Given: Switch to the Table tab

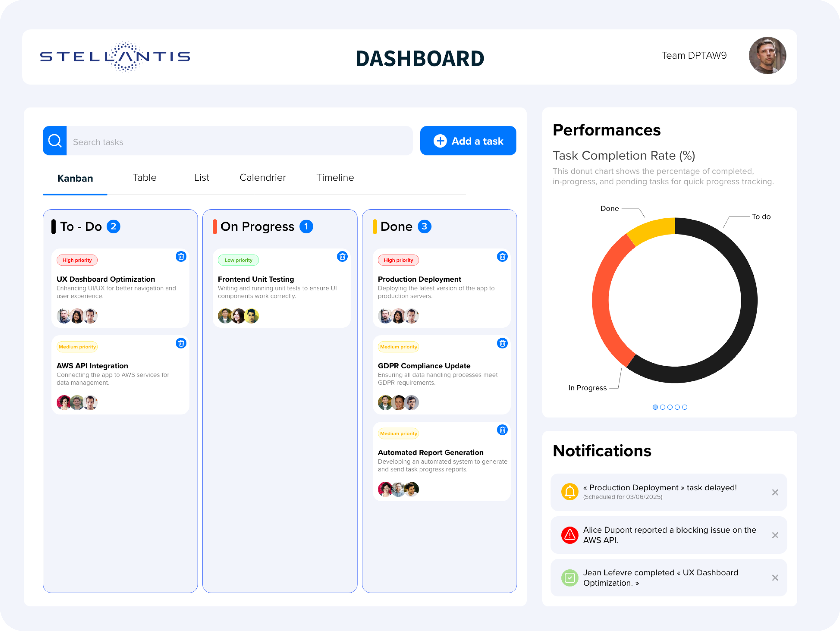Looking at the screenshot, I should (144, 178).
